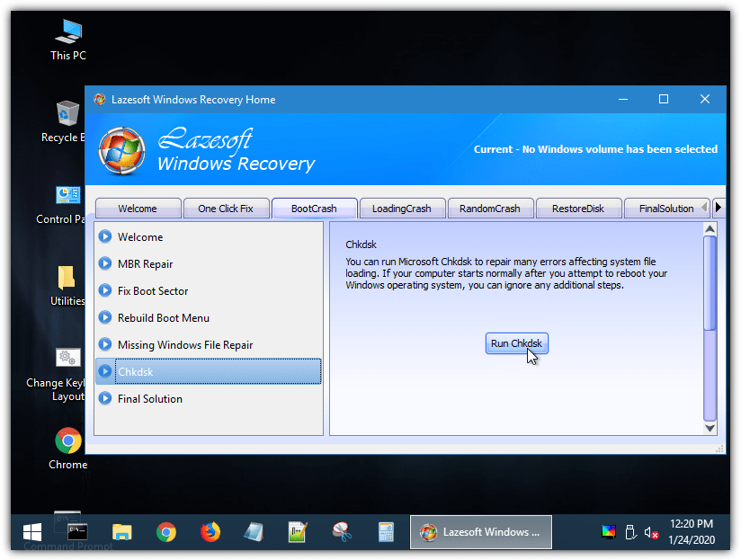Open the This PC desktop icon

pyautogui.click(x=68, y=32)
